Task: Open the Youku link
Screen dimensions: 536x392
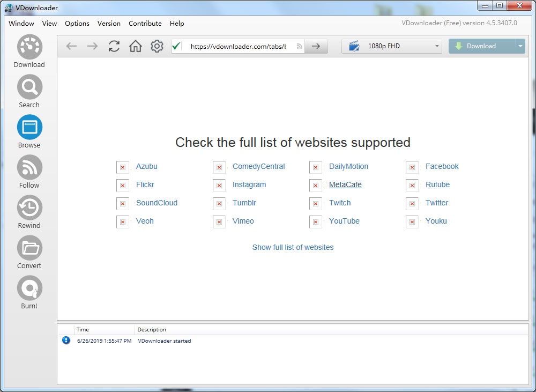Action: point(436,220)
